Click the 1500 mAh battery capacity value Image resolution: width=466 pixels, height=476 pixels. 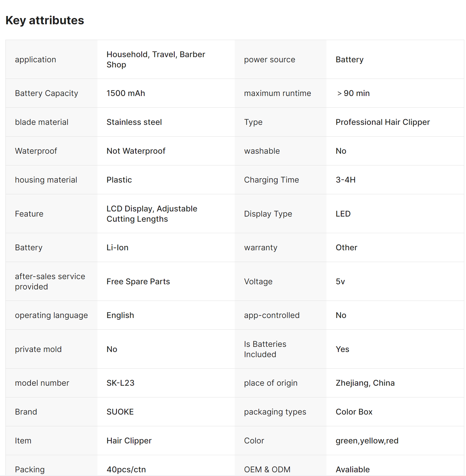[126, 93]
